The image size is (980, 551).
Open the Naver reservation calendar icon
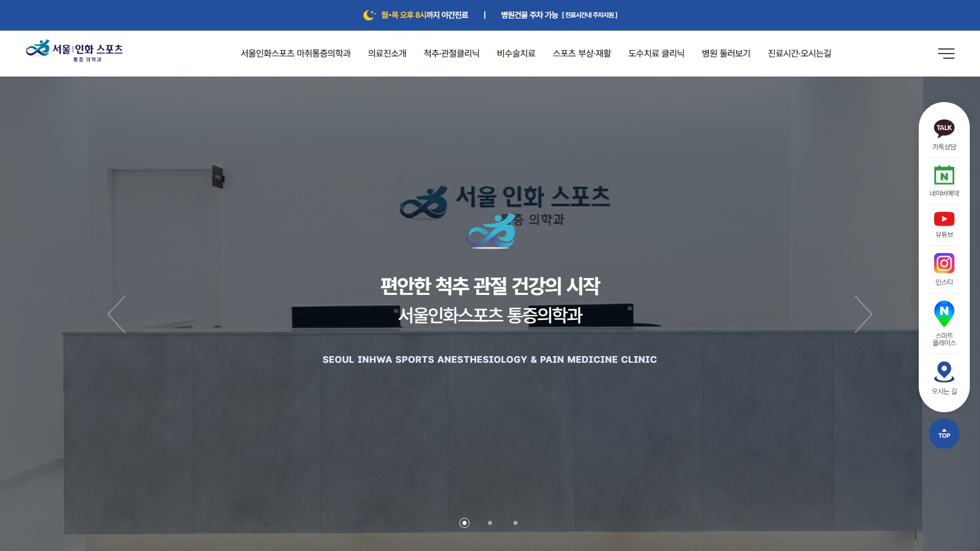(944, 175)
